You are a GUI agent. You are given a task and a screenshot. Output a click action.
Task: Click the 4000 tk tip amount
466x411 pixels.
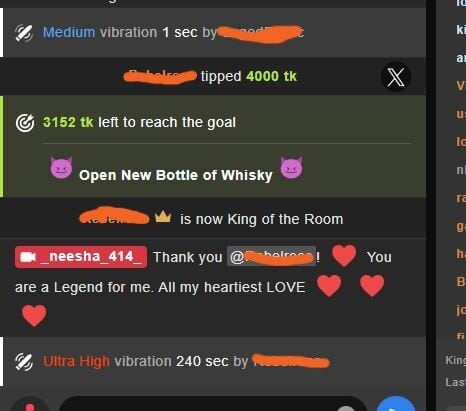click(271, 76)
